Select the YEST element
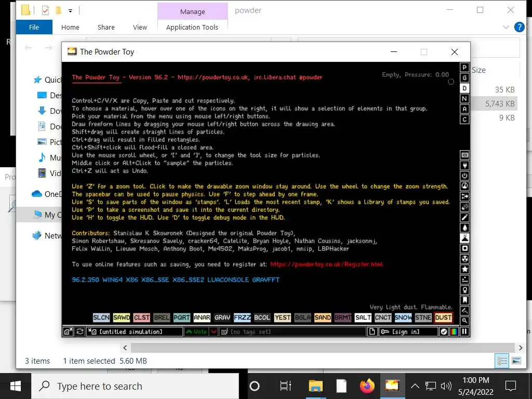Image resolution: width=532 pixels, height=399 pixels. pyautogui.click(x=282, y=317)
